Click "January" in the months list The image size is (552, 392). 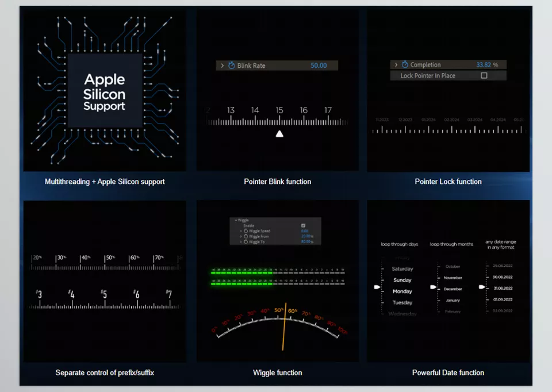click(x=453, y=300)
